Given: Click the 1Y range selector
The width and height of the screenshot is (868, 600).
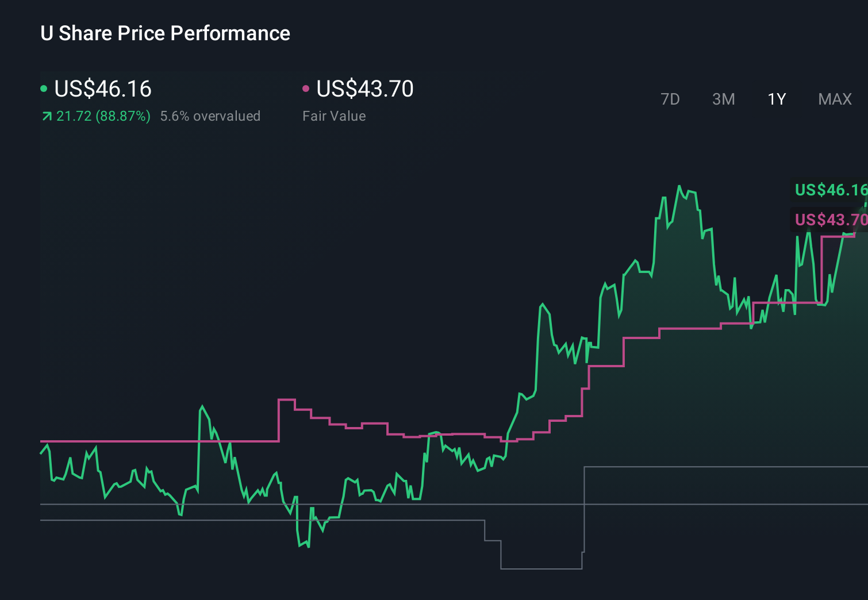Looking at the screenshot, I should (776, 99).
